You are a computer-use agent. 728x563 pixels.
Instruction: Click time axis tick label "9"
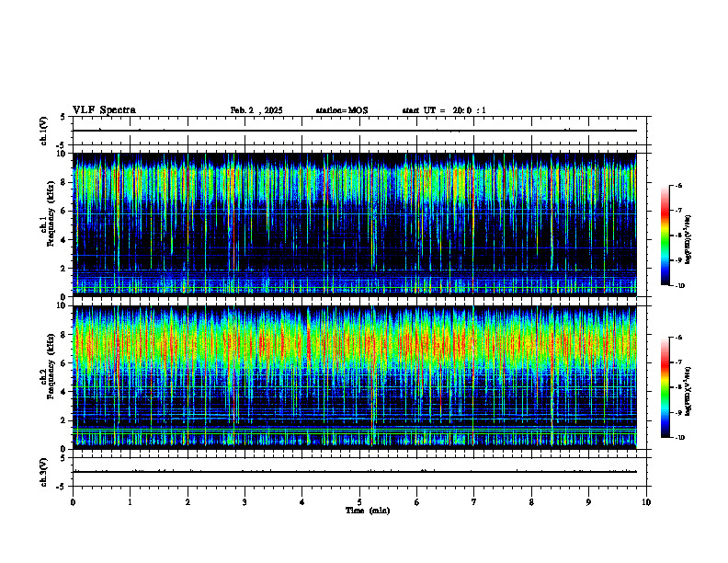[x=588, y=502]
